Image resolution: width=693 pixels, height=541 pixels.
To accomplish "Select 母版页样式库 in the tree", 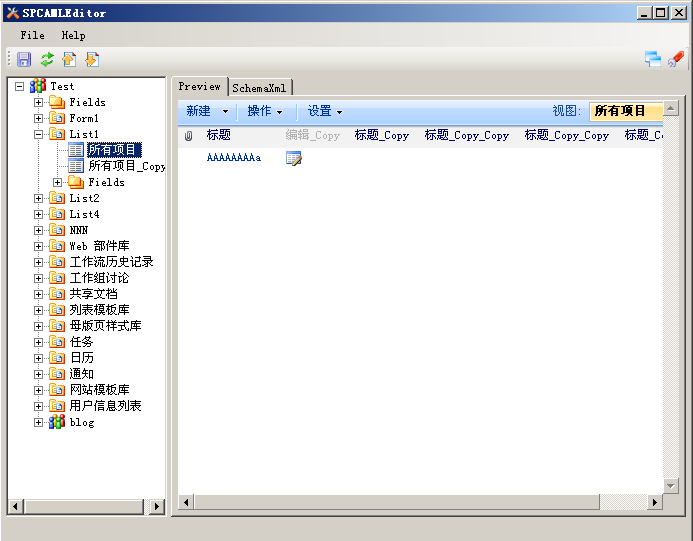I will 105,326.
